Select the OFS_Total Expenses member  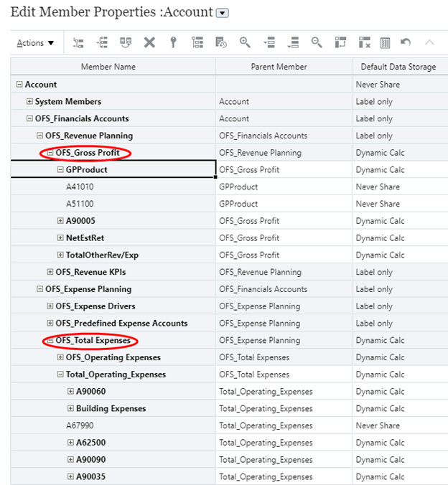(93, 341)
